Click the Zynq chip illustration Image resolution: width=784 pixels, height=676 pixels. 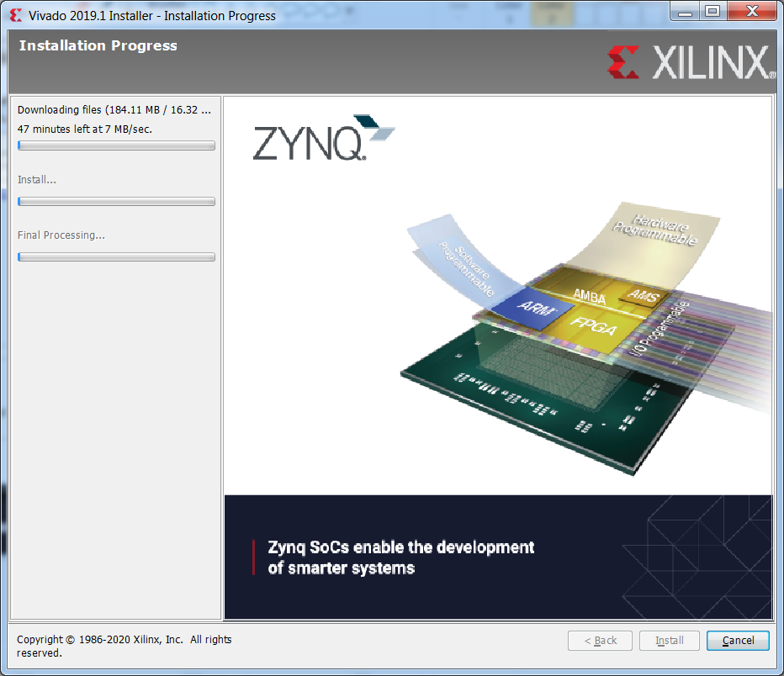pos(585,340)
